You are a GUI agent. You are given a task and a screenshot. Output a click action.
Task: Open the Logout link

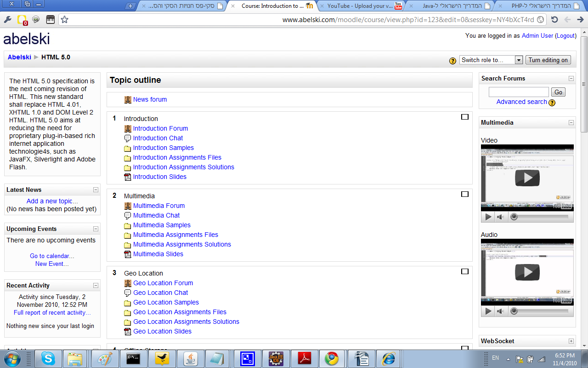click(x=565, y=35)
